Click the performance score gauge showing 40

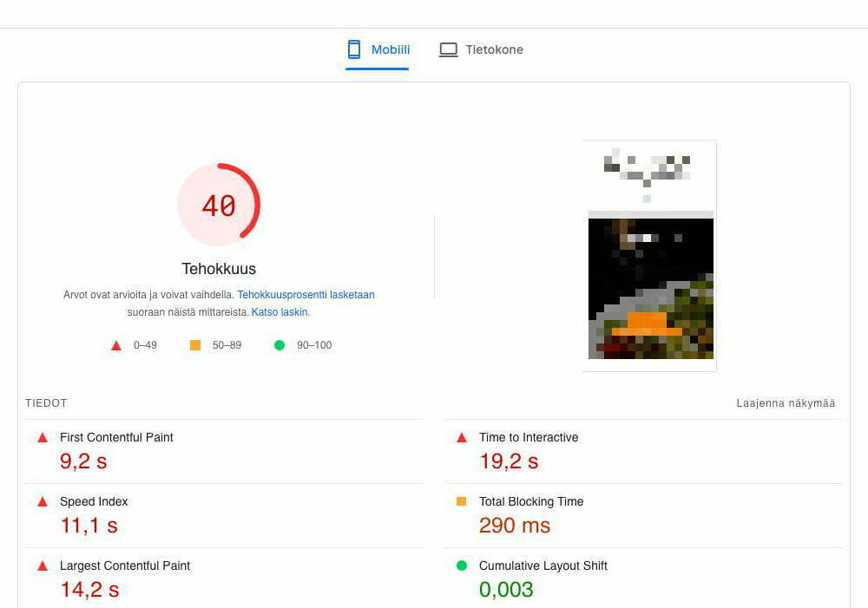(x=219, y=205)
